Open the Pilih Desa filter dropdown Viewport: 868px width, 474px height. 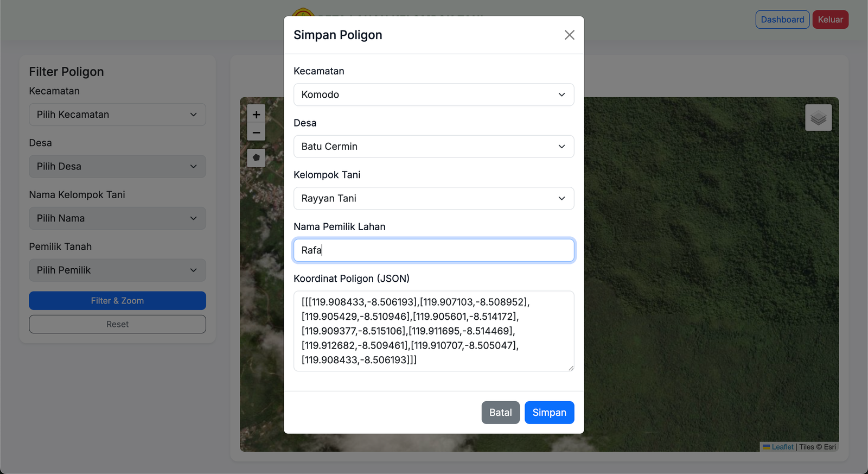[x=117, y=167]
